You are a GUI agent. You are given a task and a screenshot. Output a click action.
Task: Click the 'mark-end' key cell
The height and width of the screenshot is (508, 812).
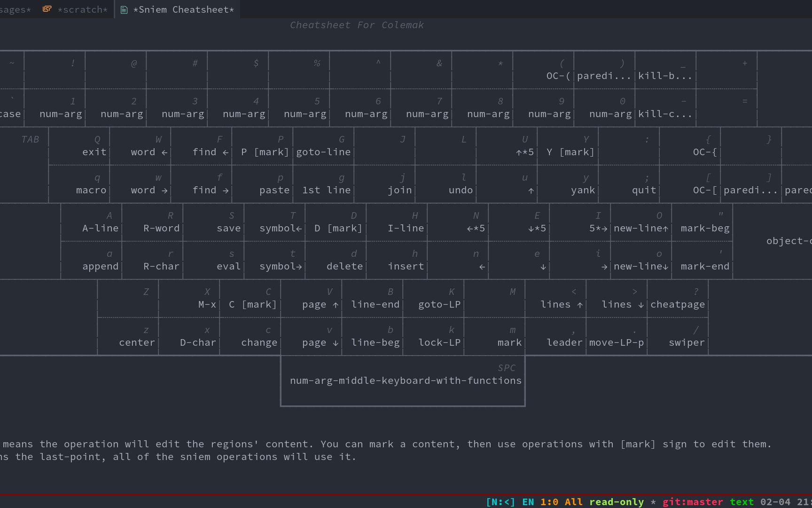[703, 260]
